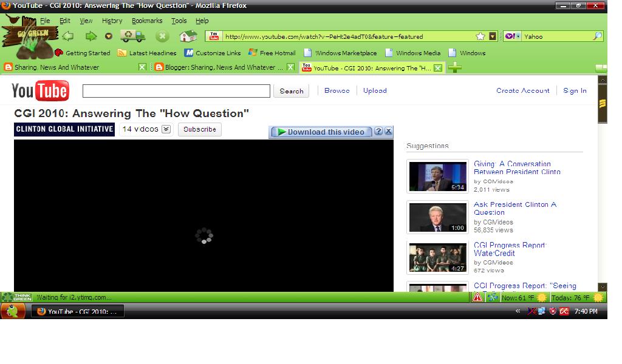Stop loading with the X button

tap(162, 36)
